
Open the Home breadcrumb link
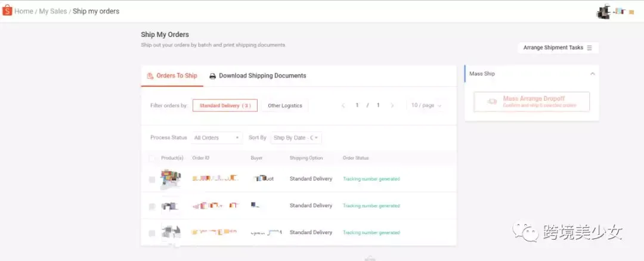pos(24,11)
